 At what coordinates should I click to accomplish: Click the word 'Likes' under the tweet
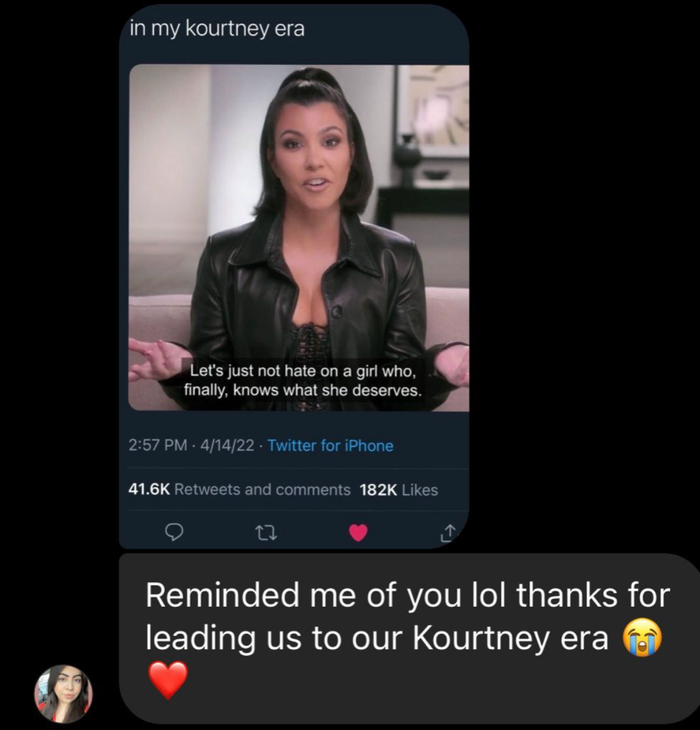pos(419,490)
